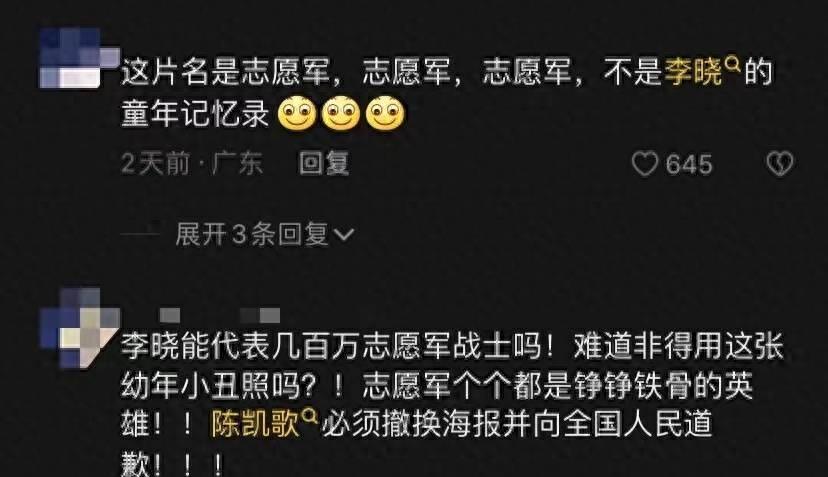Click the dash line before 展开3条回复
The width and height of the screenshot is (828, 477).
click(140, 234)
